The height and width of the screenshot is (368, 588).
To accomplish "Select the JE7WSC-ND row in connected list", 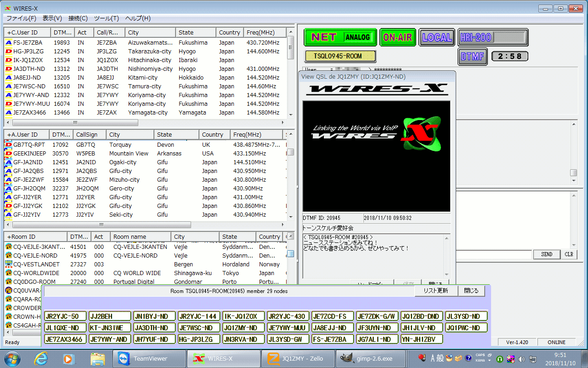I will click(x=146, y=86).
